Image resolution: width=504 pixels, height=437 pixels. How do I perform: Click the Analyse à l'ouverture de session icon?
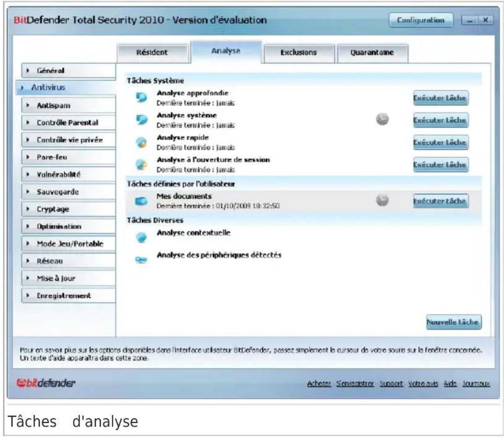point(141,164)
